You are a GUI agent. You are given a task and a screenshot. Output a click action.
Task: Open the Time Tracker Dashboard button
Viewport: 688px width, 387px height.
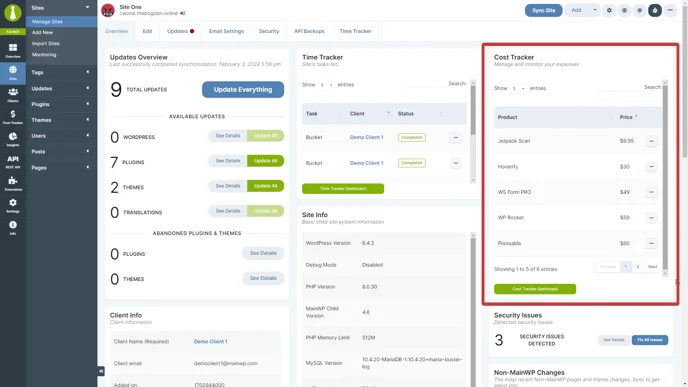[343, 189]
